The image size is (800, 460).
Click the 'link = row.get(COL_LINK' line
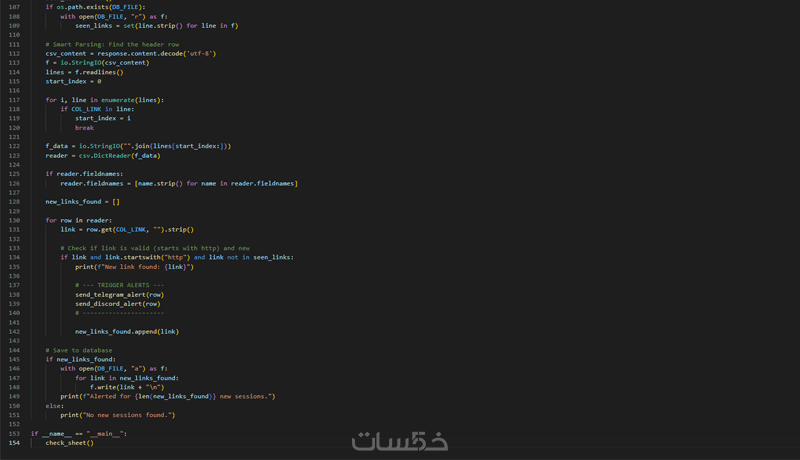click(127, 229)
